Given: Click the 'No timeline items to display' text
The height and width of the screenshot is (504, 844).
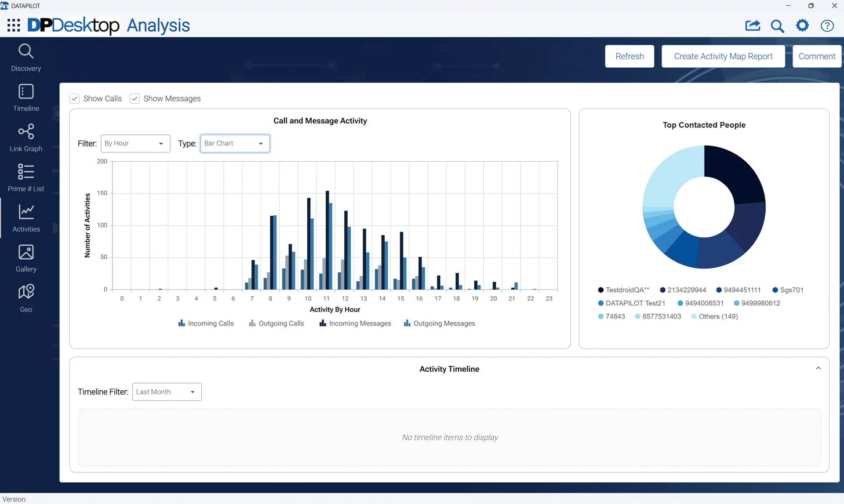Looking at the screenshot, I should coord(450,438).
